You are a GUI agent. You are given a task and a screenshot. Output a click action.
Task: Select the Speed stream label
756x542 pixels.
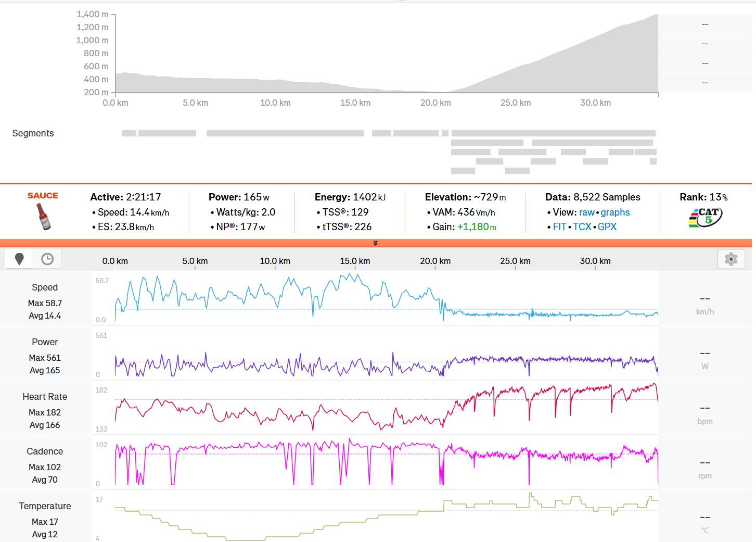pos(45,287)
